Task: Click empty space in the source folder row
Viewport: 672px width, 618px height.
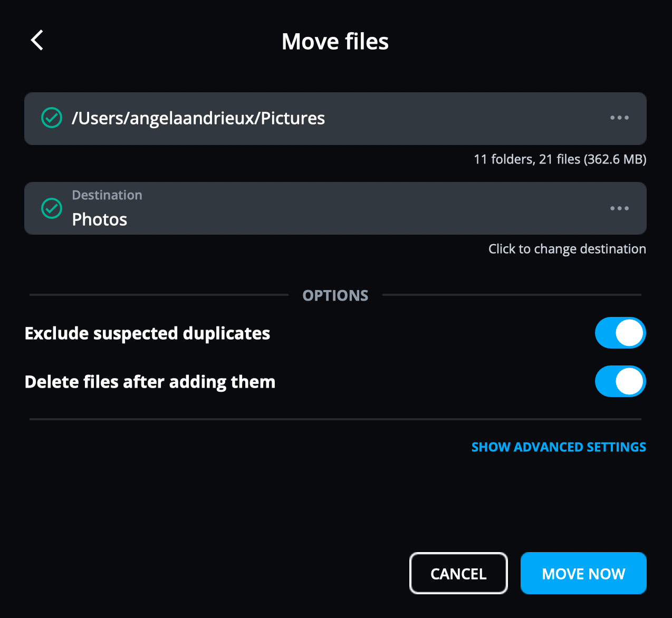Action: click(x=464, y=118)
